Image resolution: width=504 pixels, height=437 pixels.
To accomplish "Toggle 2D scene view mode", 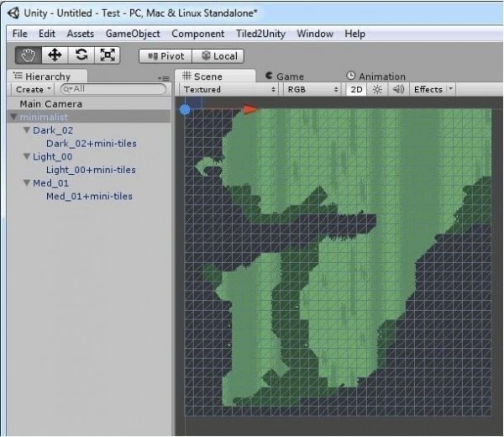I will [x=357, y=89].
